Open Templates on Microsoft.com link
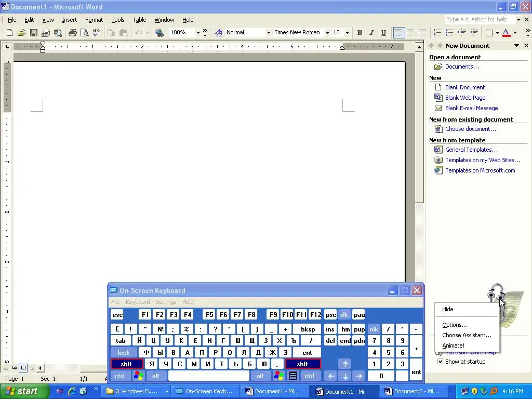Image resolution: width=532 pixels, height=399 pixels. click(480, 170)
